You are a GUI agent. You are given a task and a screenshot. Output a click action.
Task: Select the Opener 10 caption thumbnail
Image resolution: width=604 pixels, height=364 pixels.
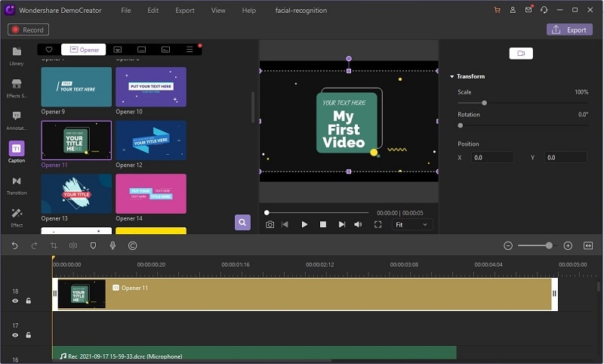[x=151, y=87]
